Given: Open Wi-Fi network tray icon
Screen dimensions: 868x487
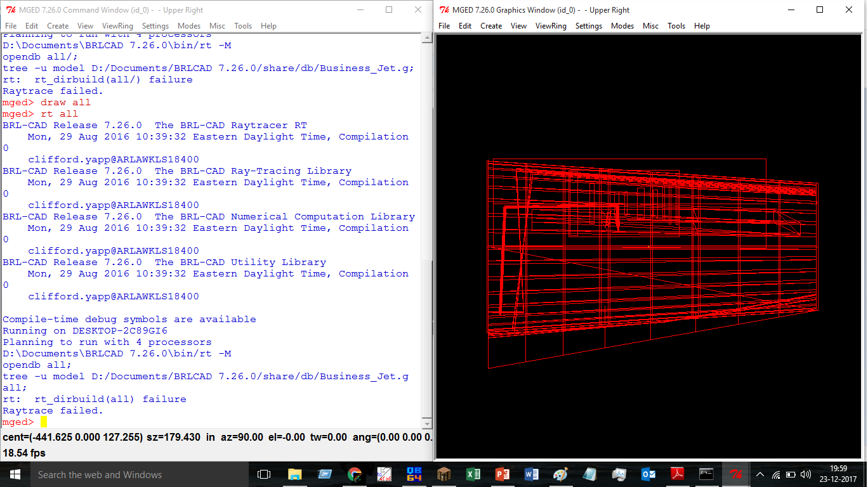Looking at the screenshot, I should pos(776,474).
